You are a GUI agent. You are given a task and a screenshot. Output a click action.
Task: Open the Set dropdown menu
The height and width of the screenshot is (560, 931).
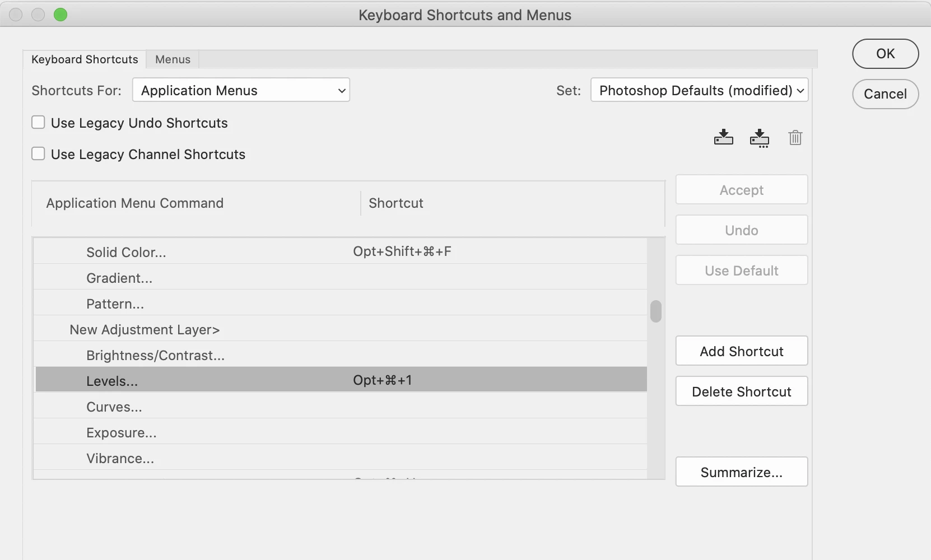(699, 90)
